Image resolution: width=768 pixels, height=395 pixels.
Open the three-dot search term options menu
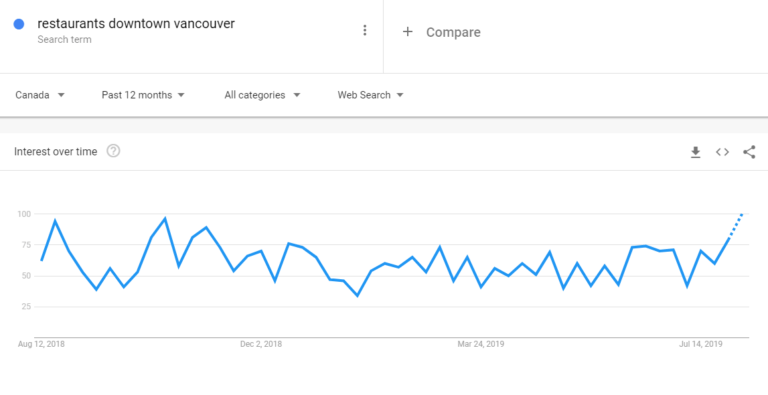pos(364,30)
